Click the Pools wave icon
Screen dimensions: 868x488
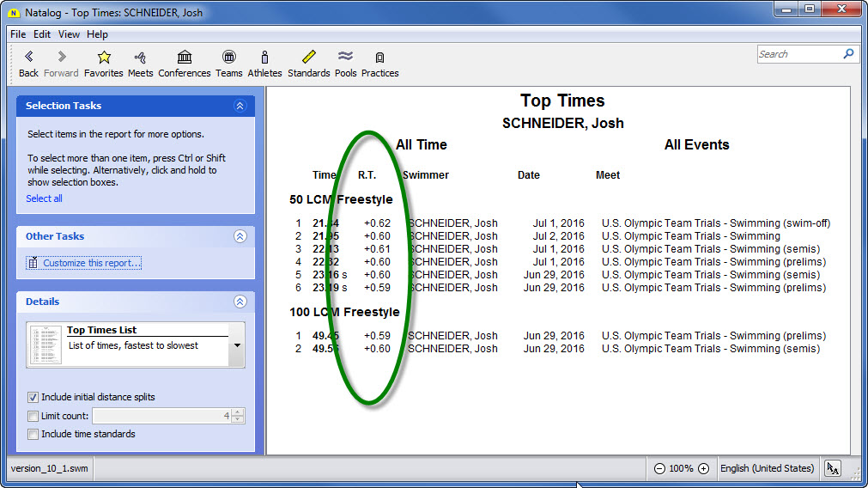coord(345,58)
